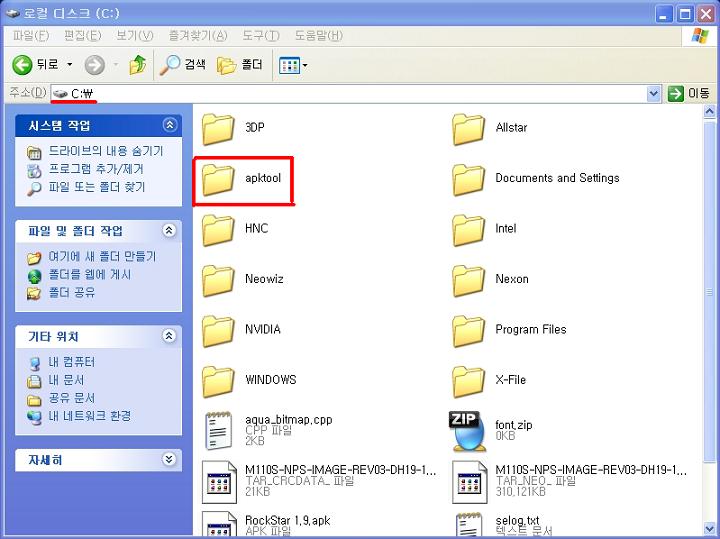Go up one folder level icon
This screenshot has width=720, height=539.
(138, 65)
